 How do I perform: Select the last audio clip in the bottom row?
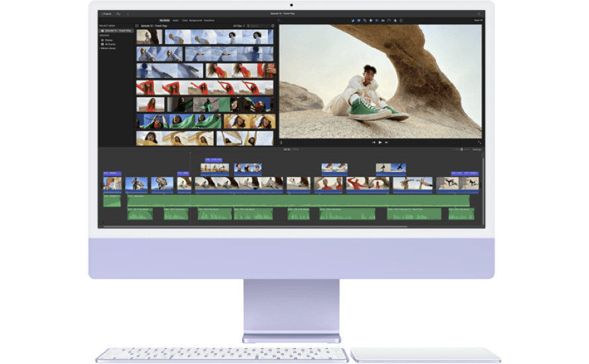coord(461,214)
